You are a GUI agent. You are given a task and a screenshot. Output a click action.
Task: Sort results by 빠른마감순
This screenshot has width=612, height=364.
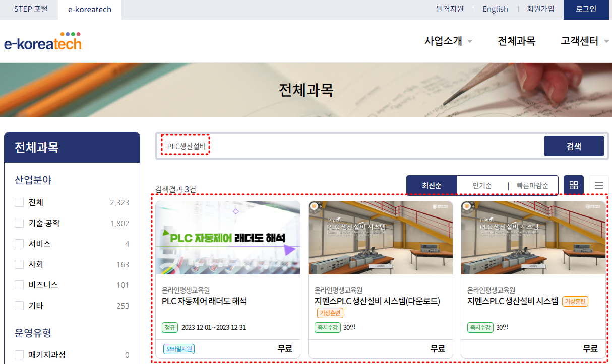pyautogui.click(x=533, y=185)
